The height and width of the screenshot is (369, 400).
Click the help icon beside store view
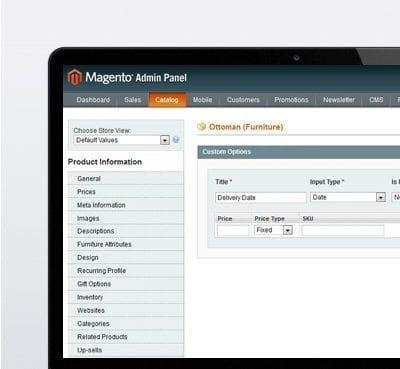[176, 140]
